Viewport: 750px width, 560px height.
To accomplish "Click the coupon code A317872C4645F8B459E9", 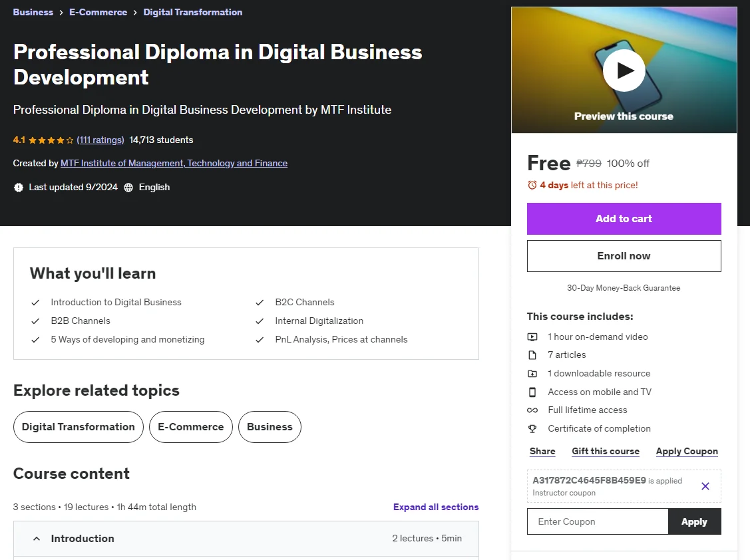I will [590, 480].
